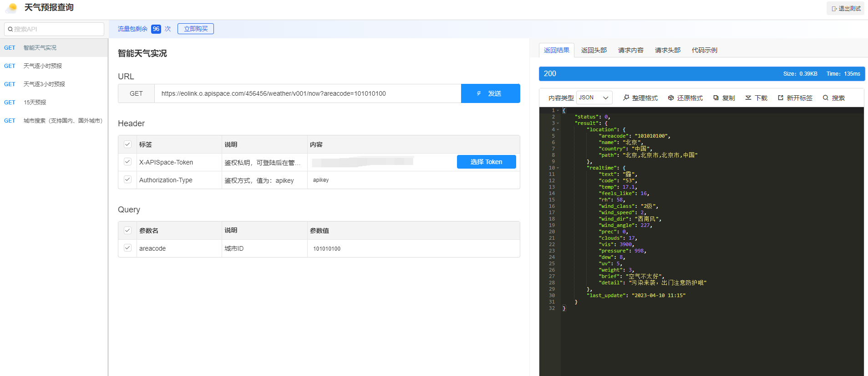The image size is (868, 376).
Task: Click the search API magnifier icon
Action: coord(10,29)
